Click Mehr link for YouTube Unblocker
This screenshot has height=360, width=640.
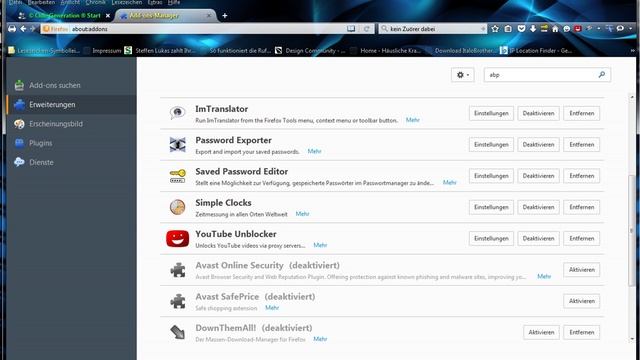(x=320, y=245)
